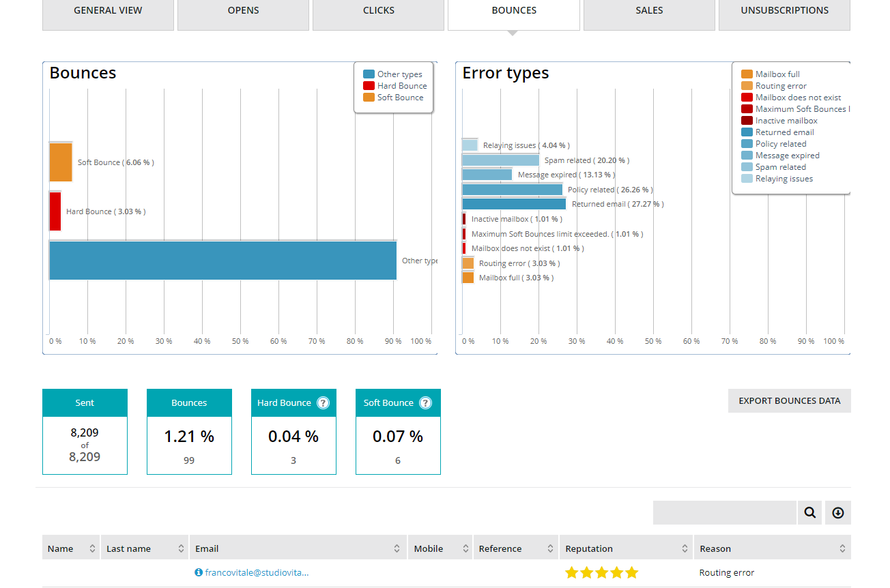Sort the table by Reason column
This screenshot has height=588, width=890.
pos(773,548)
